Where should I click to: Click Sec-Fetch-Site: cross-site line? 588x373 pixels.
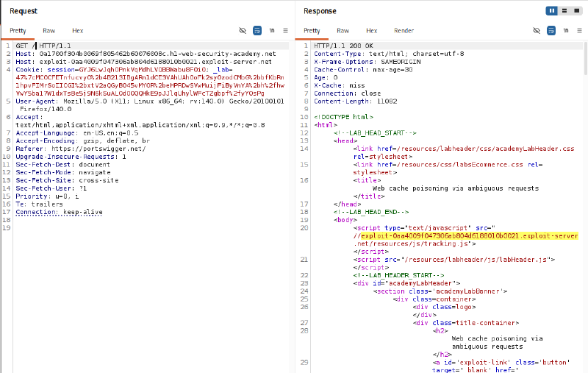[67, 180]
